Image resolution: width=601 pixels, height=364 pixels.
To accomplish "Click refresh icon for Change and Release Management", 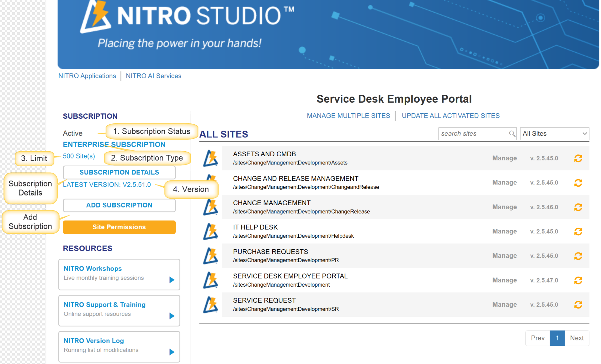I will point(578,183).
